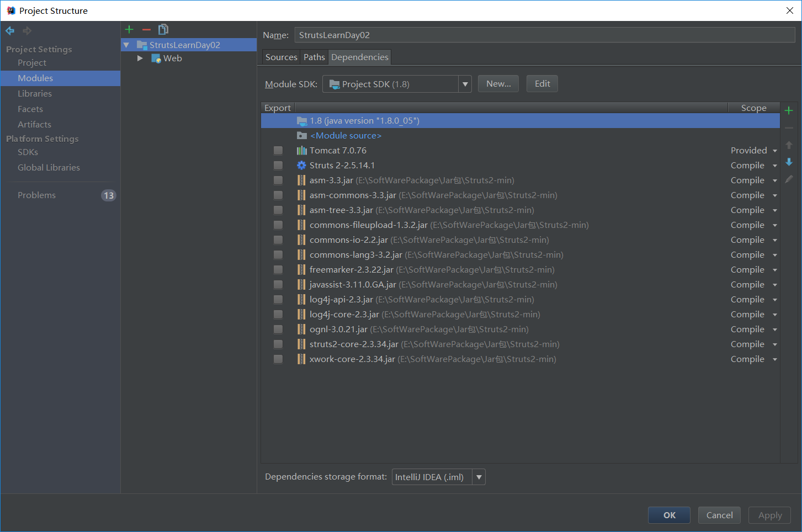Screen dimensions: 802x532
Task: Click the Cancel button
Action: 719,515
